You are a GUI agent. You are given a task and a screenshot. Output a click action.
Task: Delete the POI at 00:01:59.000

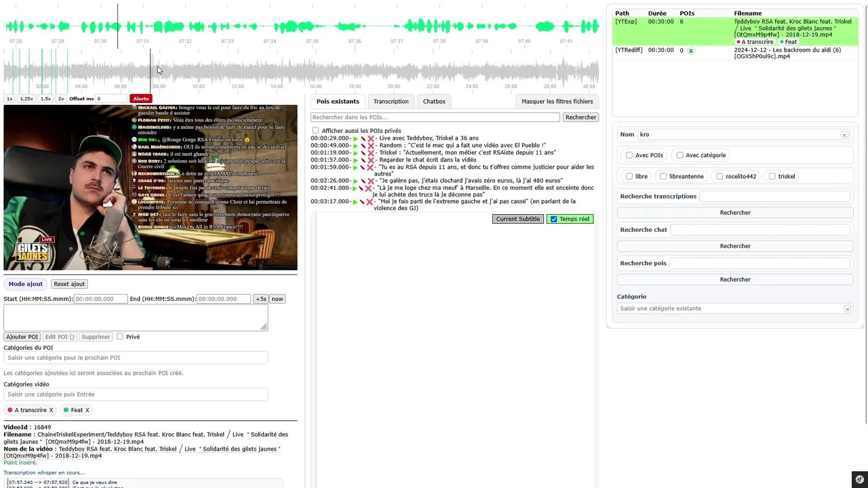(370, 167)
